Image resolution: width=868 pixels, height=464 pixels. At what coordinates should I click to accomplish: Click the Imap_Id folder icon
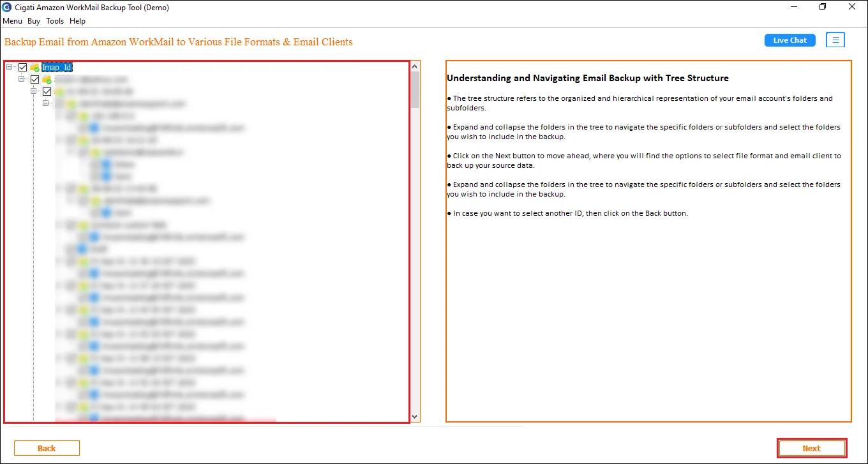coord(34,67)
